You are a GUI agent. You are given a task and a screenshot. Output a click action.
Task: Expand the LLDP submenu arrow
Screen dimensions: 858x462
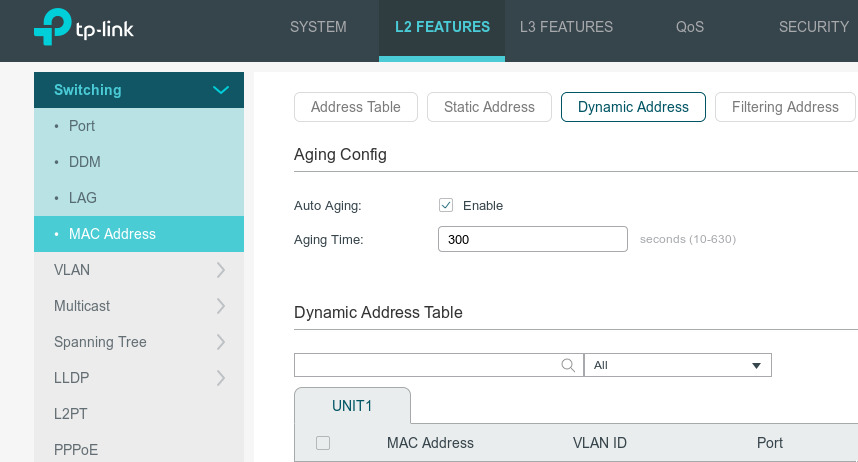click(221, 378)
